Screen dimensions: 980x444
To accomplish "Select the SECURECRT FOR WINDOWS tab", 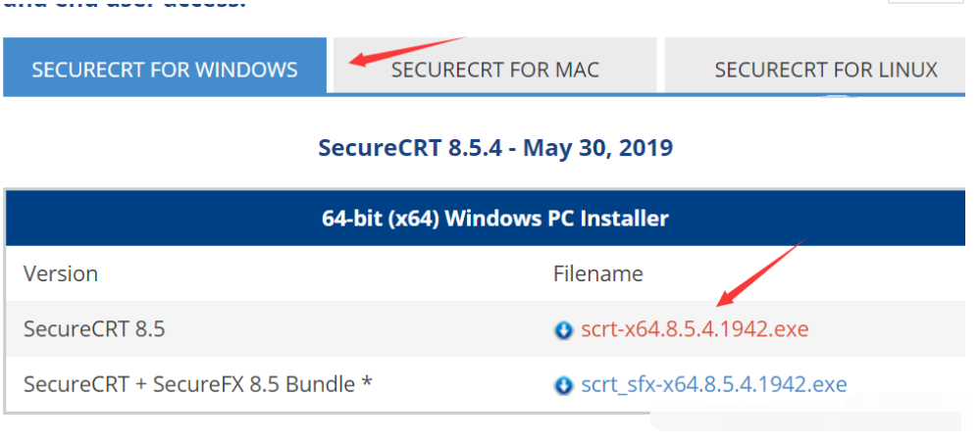I will pos(164,70).
